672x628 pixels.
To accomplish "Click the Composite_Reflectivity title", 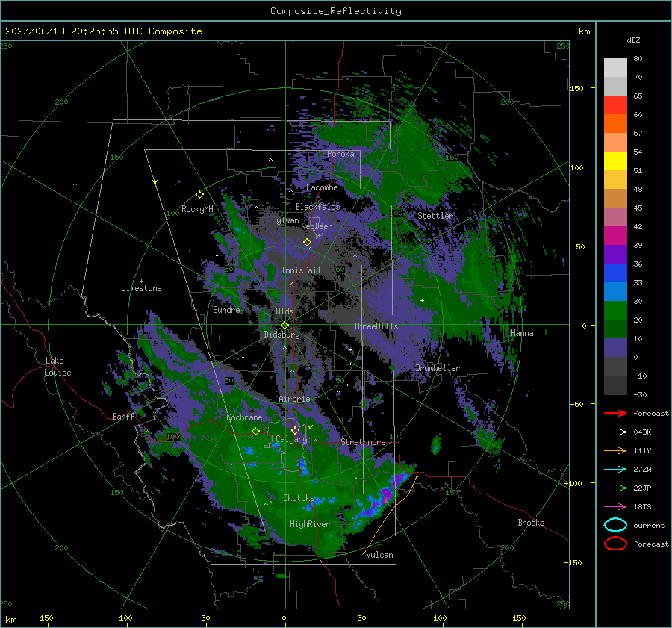I will tap(335, 11).
